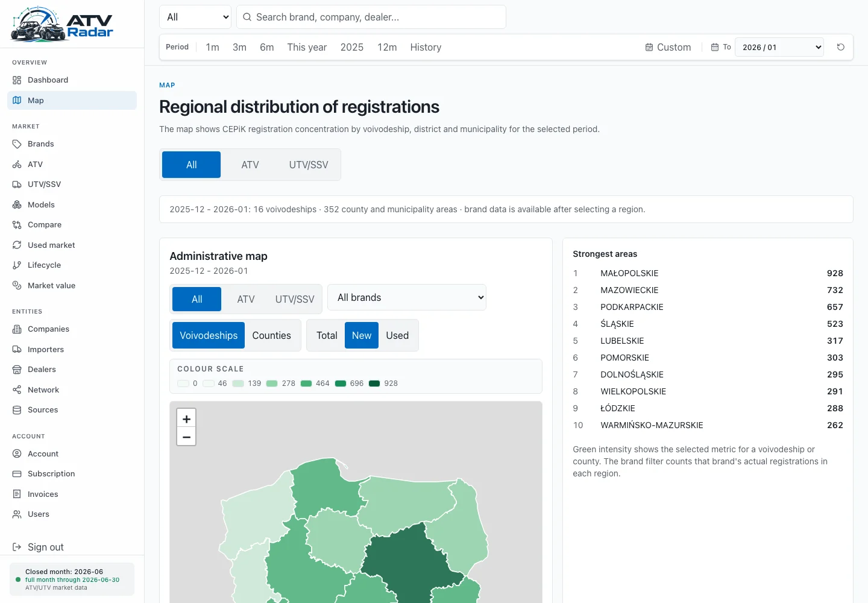Select the This year period
The image size is (868, 603).
pos(307,47)
